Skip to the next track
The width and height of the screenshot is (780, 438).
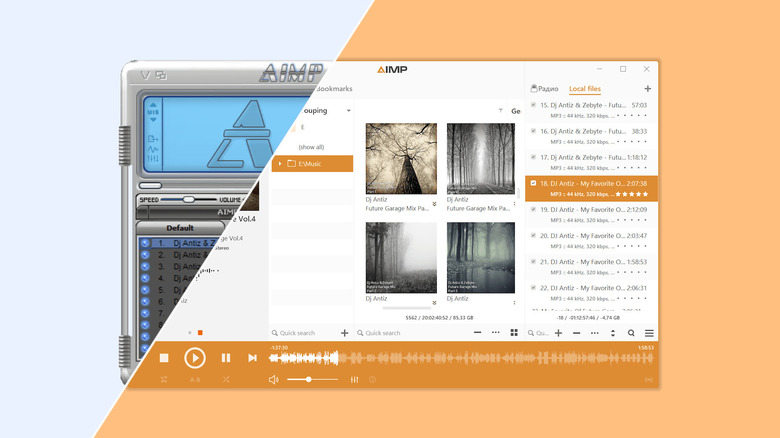pyautogui.click(x=253, y=358)
